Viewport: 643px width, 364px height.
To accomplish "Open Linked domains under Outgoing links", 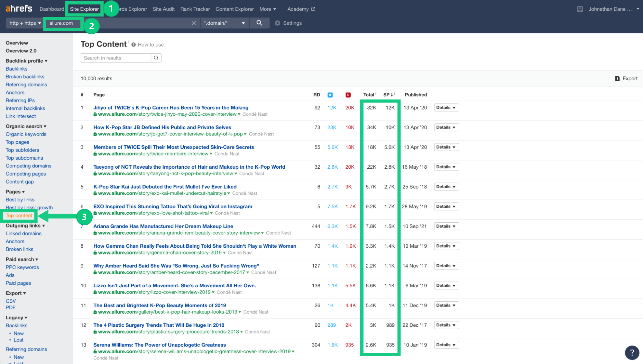I will point(23,234).
